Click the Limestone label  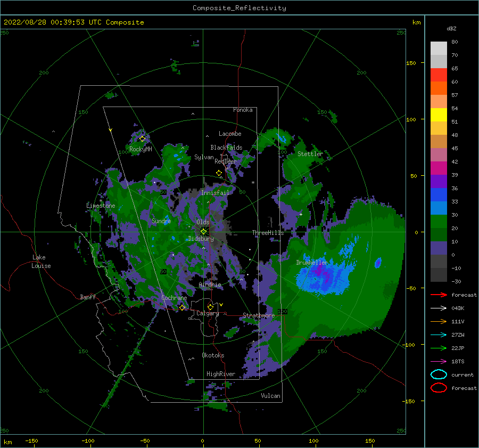click(x=101, y=206)
